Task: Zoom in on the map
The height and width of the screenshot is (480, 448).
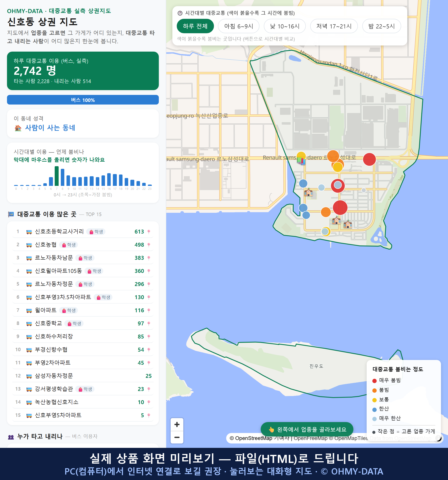Action: (x=177, y=424)
